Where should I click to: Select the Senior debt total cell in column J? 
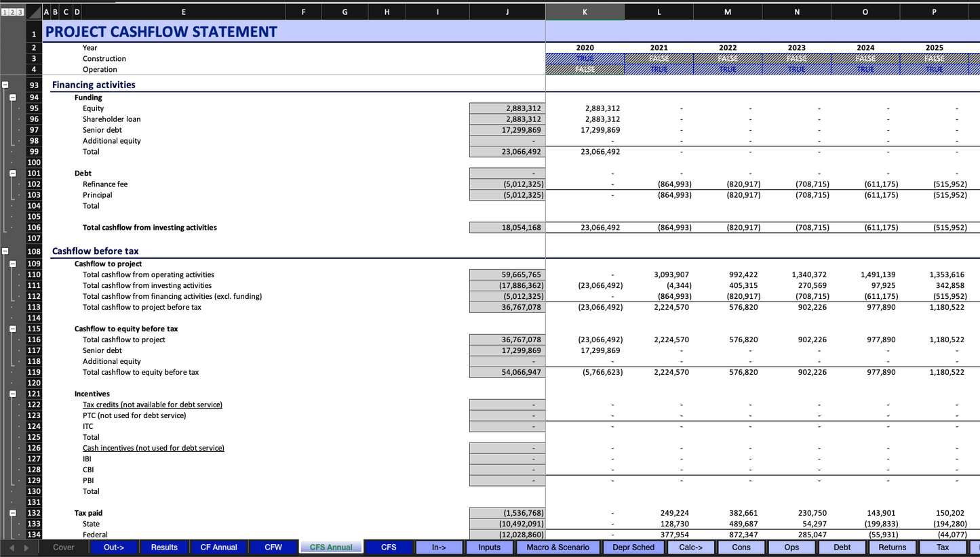[x=507, y=130]
